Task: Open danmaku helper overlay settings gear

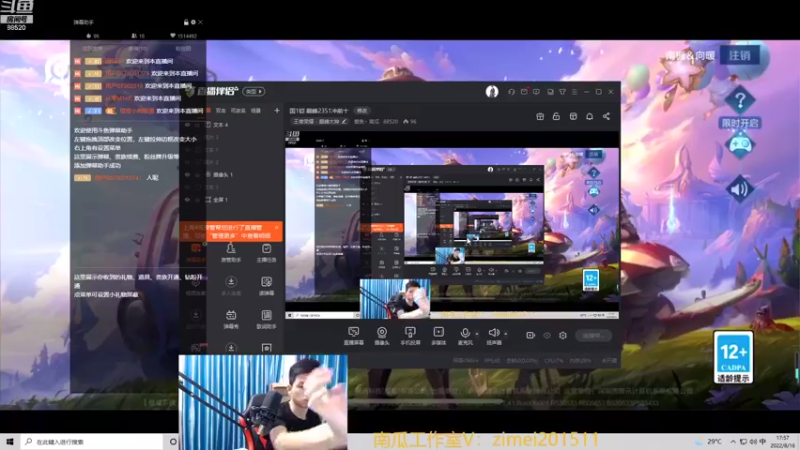Action: pyautogui.click(x=193, y=22)
